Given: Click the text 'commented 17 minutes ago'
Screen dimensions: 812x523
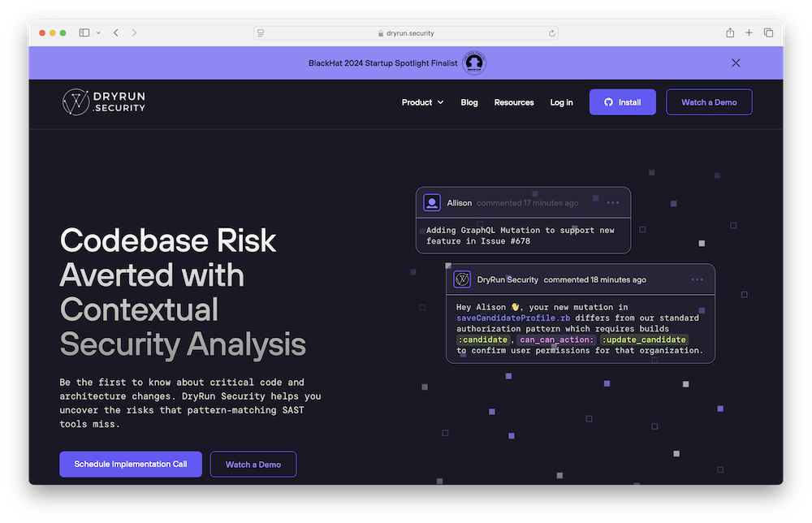Looking at the screenshot, I should coord(527,203).
